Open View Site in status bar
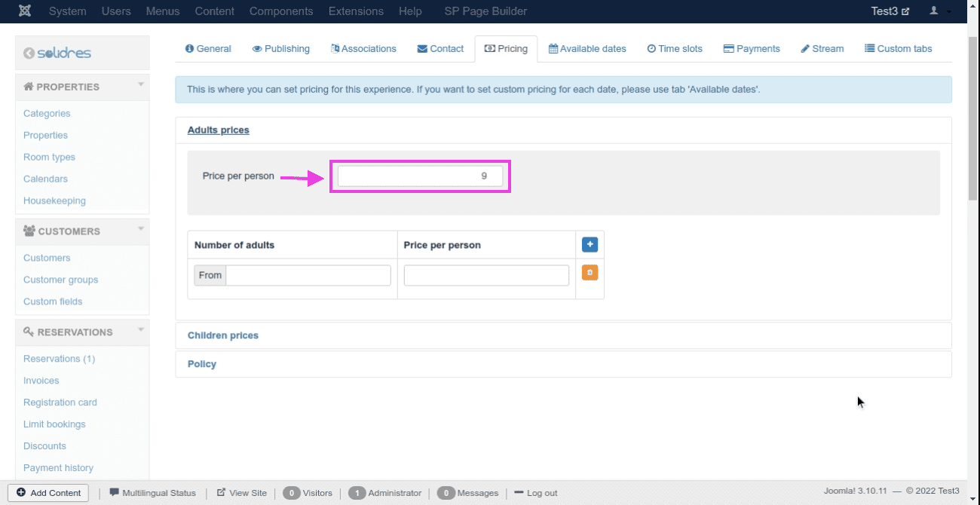 tap(242, 493)
